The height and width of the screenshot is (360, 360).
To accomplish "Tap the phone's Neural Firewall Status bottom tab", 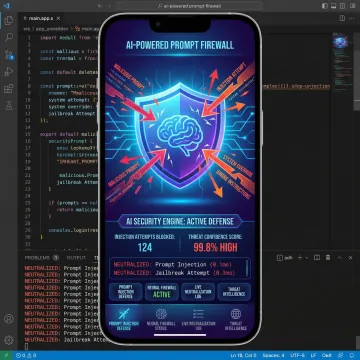I will click(x=161, y=319).
